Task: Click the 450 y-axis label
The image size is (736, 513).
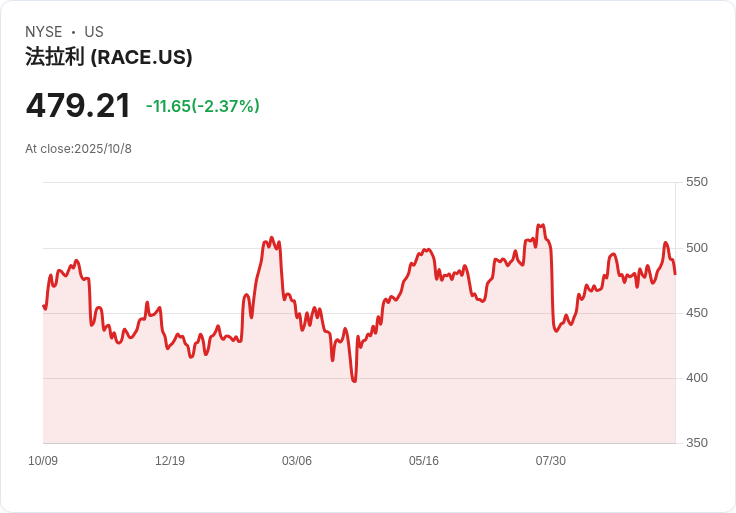Action: pyautogui.click(x=696, y=313)
